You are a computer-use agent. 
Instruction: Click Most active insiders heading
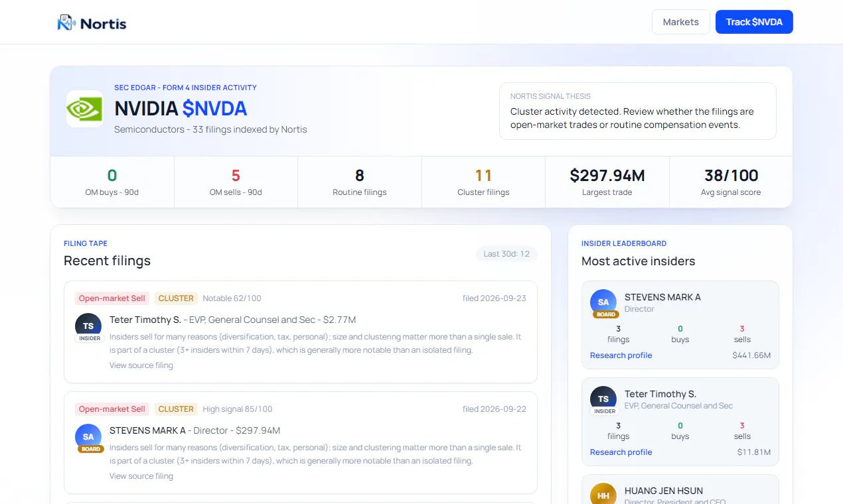tap(638, 261)
